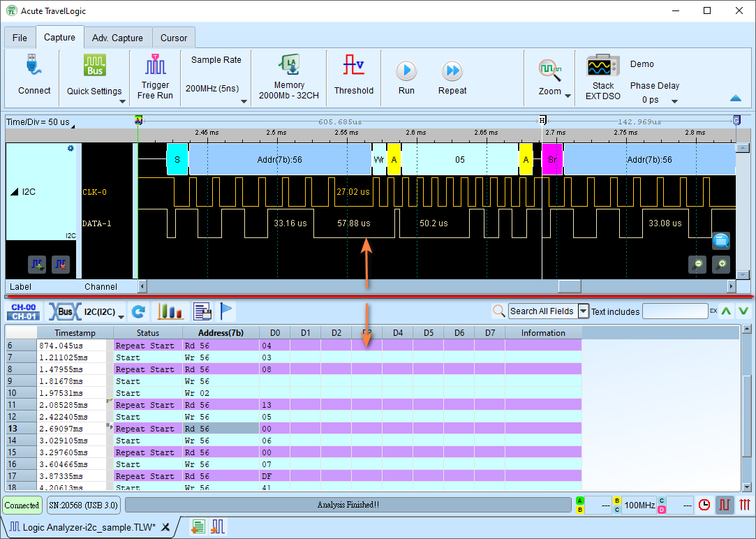Open Quick Settings bus icon
This screenshot has width=756, height=539.
coord(94,65)
